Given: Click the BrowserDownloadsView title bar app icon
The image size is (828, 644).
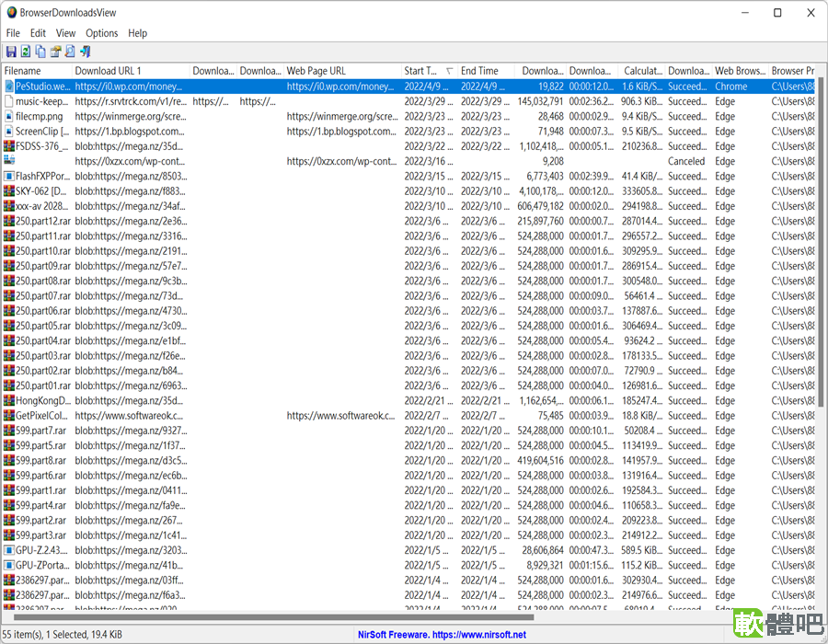Looking at the screenshot, I should coord(12,12).
